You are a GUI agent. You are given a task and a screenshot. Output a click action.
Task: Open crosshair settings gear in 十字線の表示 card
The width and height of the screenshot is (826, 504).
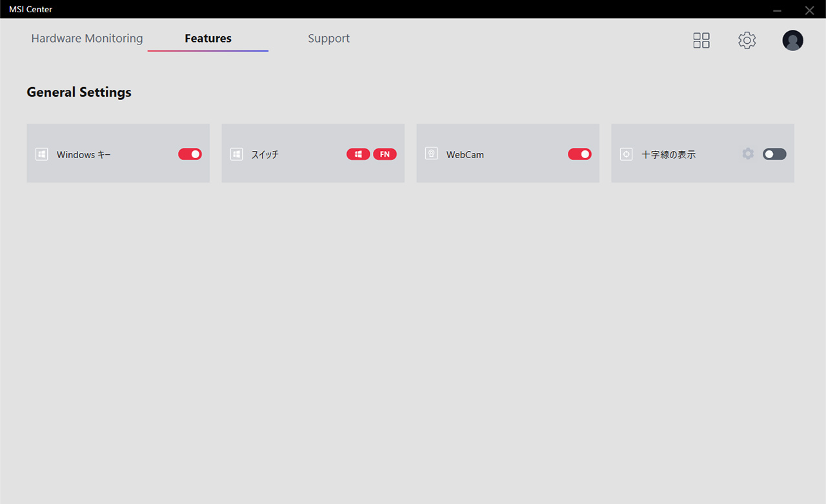(x=748, y=154)
